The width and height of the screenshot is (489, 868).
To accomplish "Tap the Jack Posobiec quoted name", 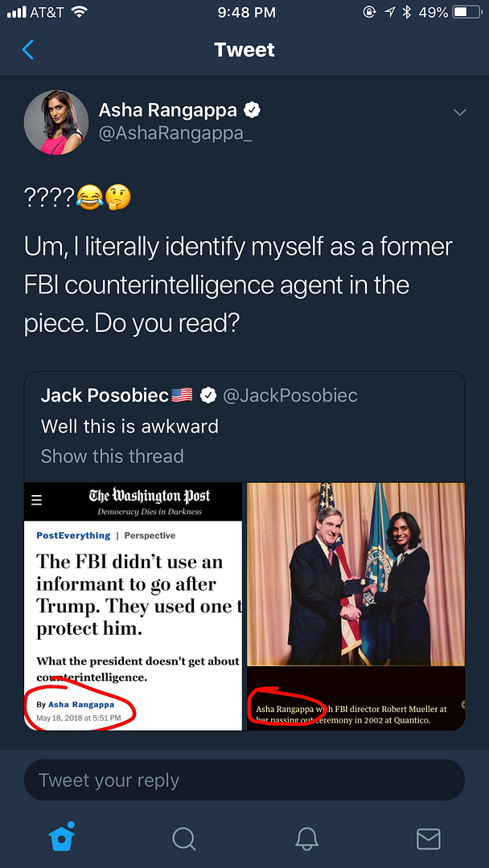I will point(105,395).
